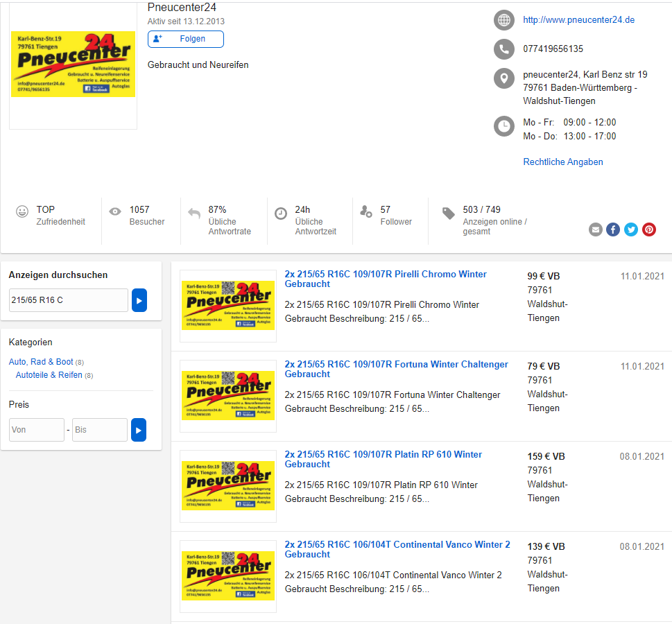The width and height of the screenshot is (672, 624).
Task: Submit the ad search with arrow button
Action: tap(139, 300)
